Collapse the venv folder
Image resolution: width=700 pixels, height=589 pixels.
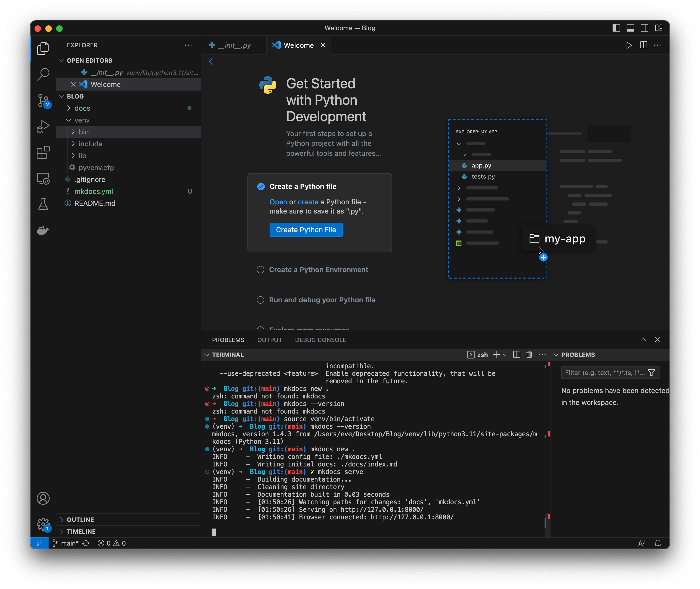pos(128,120)
